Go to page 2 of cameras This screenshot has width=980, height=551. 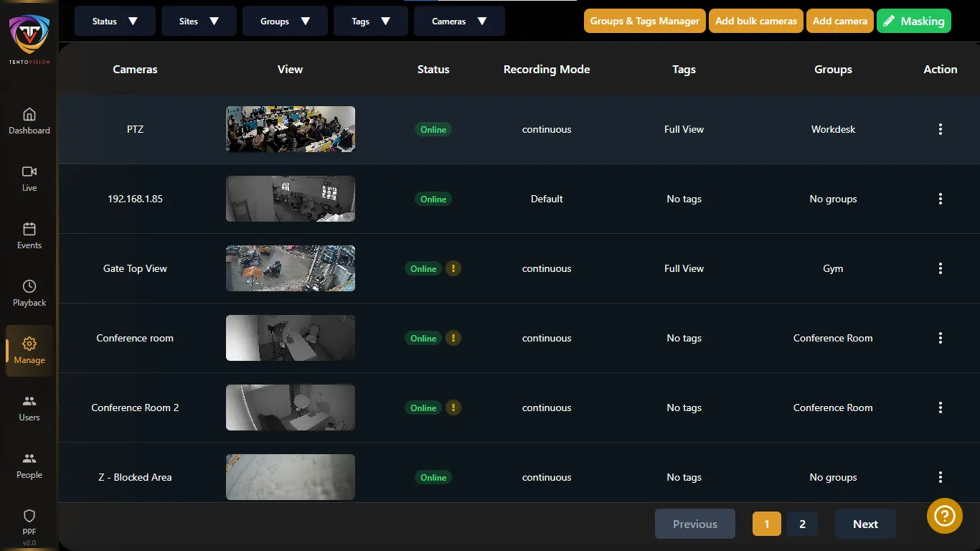[802, 524]
